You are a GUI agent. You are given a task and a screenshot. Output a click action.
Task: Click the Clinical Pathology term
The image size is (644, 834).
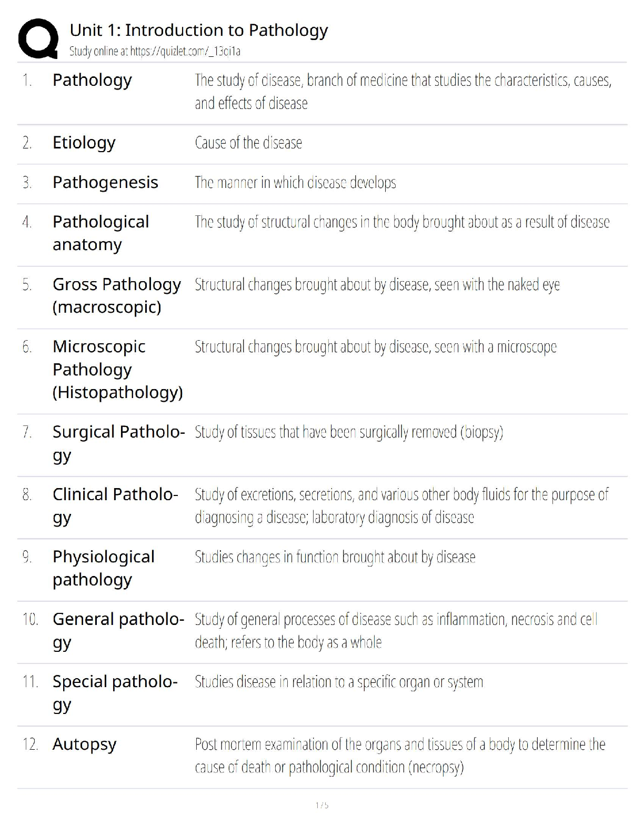pos(115,505)
